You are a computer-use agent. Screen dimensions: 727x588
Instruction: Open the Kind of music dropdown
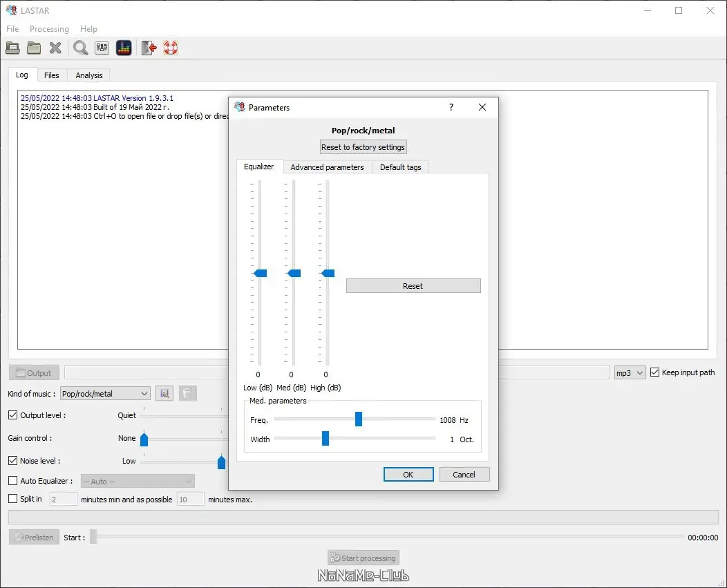coord(105,394)
